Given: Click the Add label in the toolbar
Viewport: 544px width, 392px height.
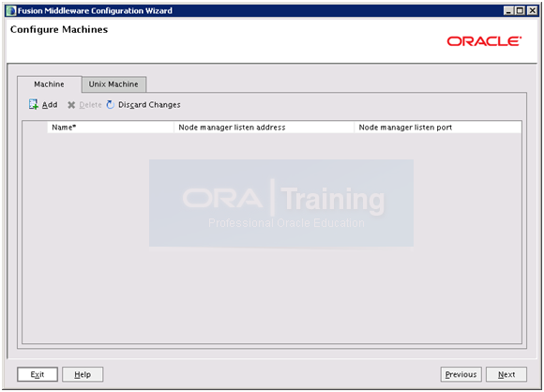Looking at the screenshot, I should pos(50,104).
